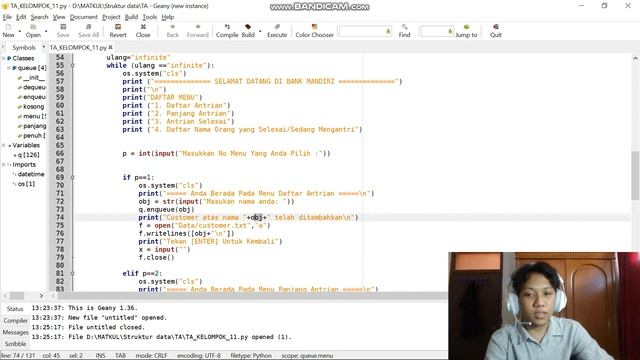This screenshot has height=360, width=640.
Task: Collapse the Classes tree node
Action: pyautogui.click(x=3, y=58)
